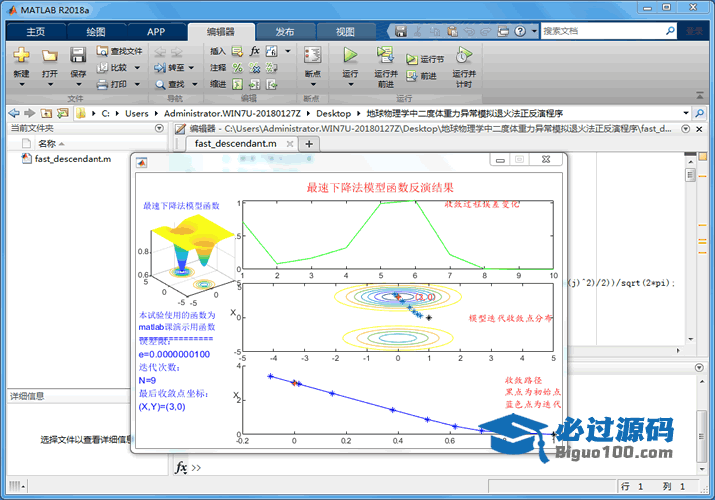The width and height of the screenshot is (715, 500).
Task: Click the quick-access save disk icon
Action: click(x=400, y=31)
